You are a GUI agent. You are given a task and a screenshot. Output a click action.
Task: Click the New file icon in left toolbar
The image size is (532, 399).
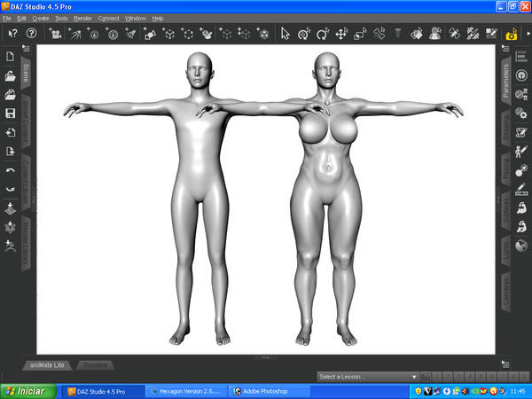10,57
